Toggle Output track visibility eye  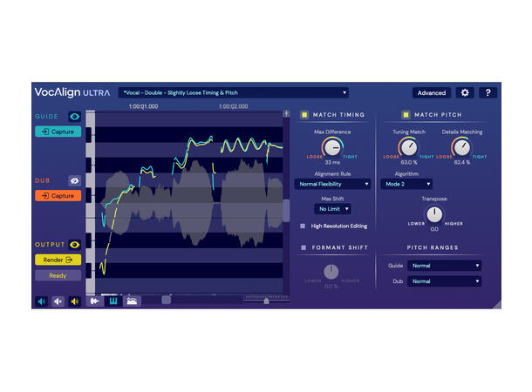(x=75, y=244)
